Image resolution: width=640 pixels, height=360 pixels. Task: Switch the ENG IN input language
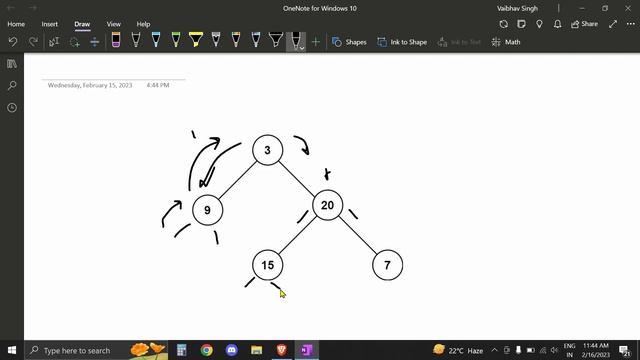coord(569,350)
